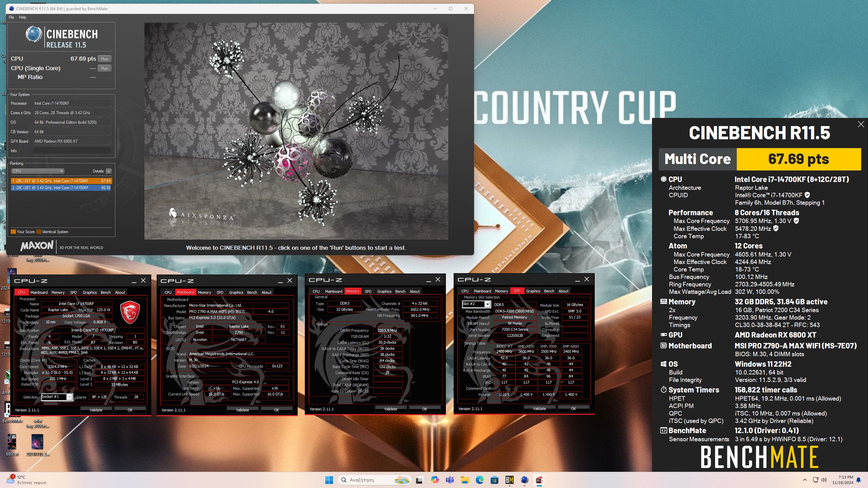Click the Cinebench sphere logo
Screen dimensions: 868x488
(x=34, y=34)
